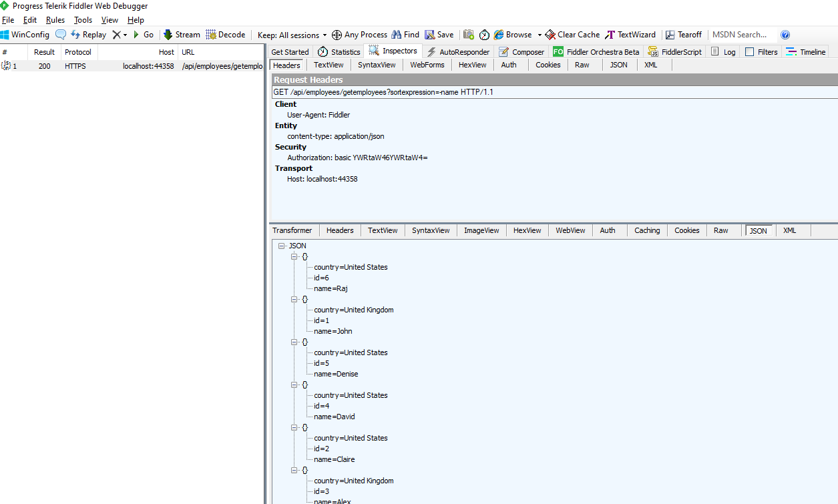
Task: Select the Inspectors tab
Action: (393, 51)
